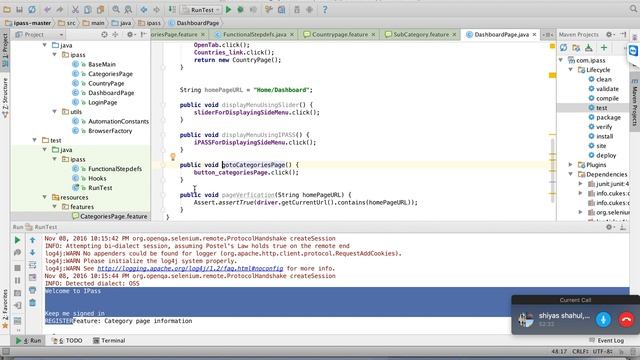Image resolution: width=640 pixels, height=360 pixels.
Task: Click Maven Reimport All refresh icon
Action: click(564, 48)
